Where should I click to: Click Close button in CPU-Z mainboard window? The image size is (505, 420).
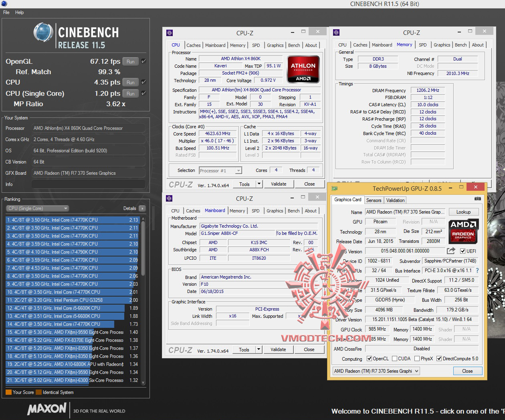[x=309, y=349]
